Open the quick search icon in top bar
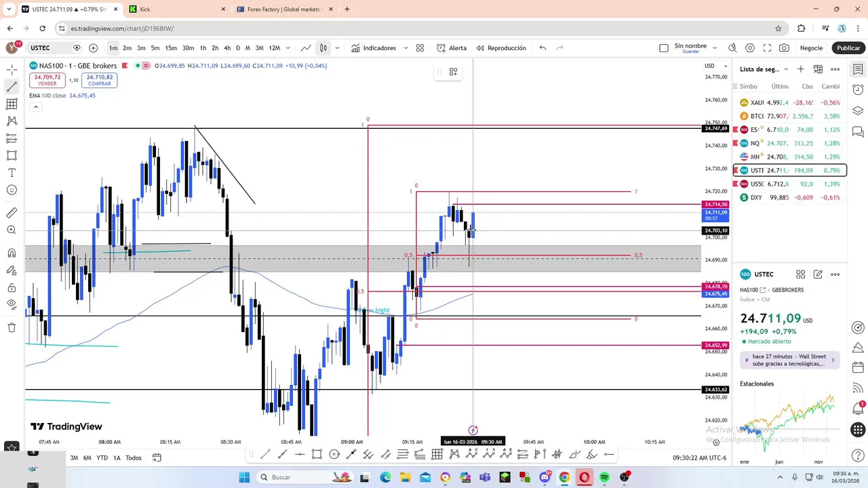Screen dimensions: 868x488 tap(732, 48)
